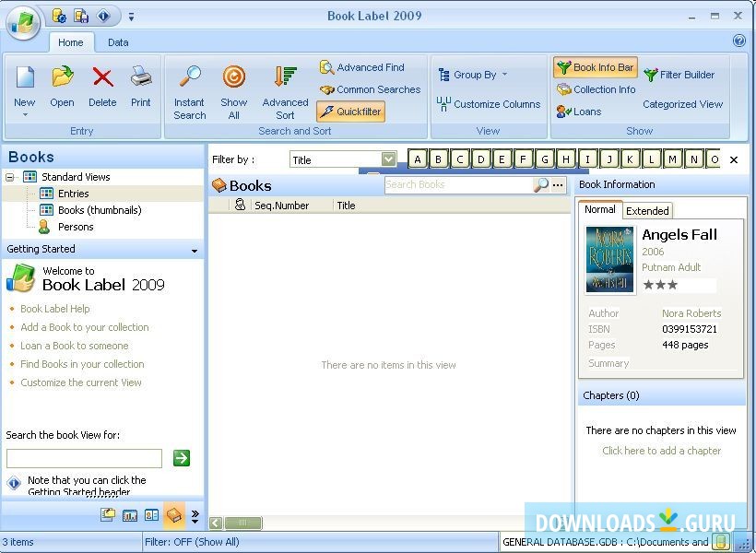
Task: Click Show All entries
Action: 234,93
